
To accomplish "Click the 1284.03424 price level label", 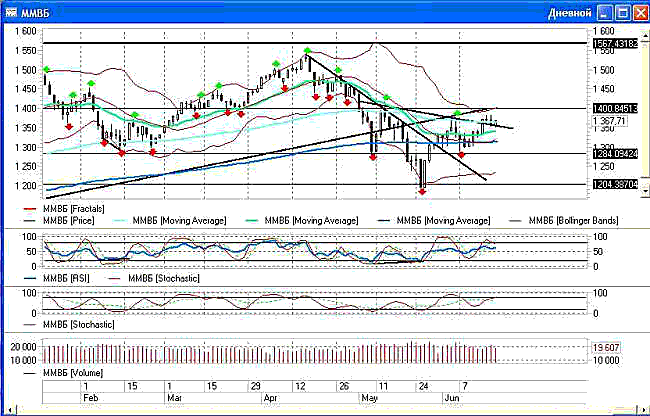I will pos(615,154).
